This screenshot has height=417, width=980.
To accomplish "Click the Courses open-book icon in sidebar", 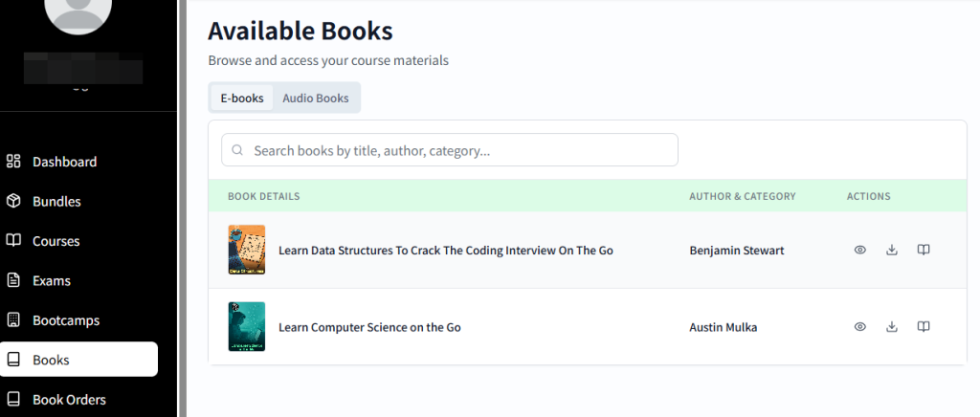I will [x=13, y=241].
